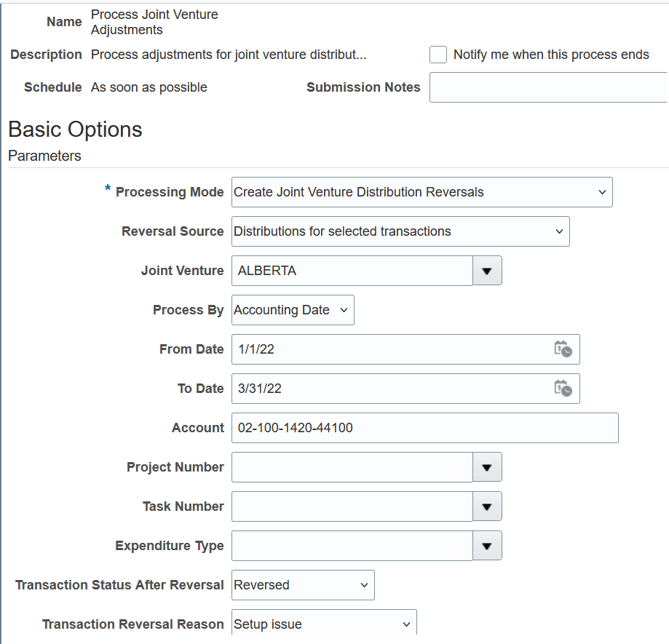Enable Notify me when this process ends

click(438, 55)
